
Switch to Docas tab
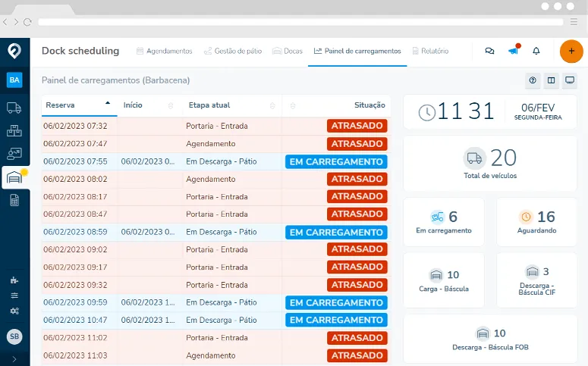point(288,51)
